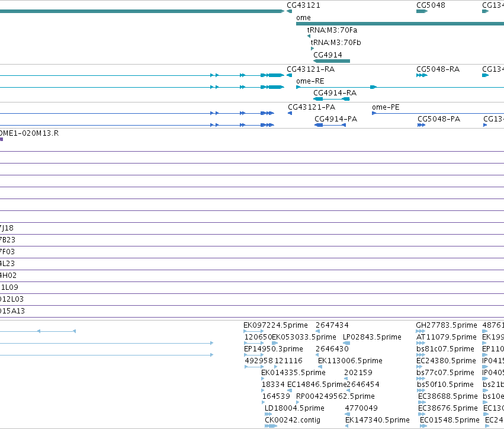Click the AT11079.5prime label
The width and height of the screenshot is (504, 429).
click(446, 337)
